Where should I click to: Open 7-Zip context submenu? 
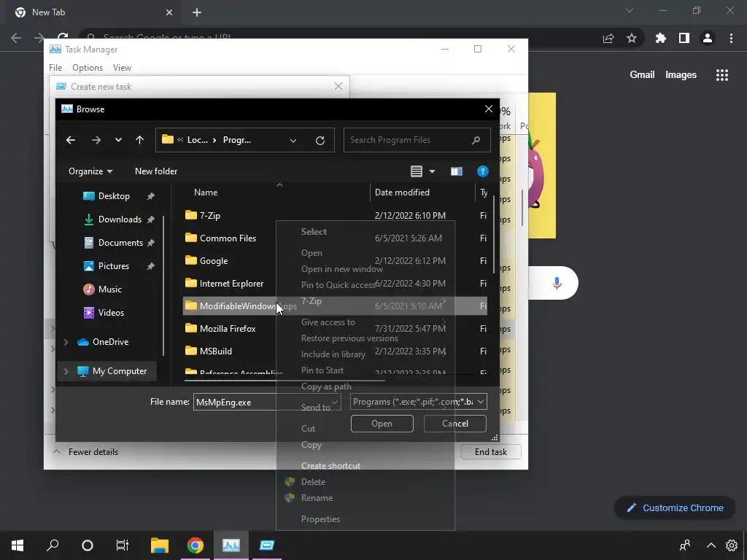[311, 301]
